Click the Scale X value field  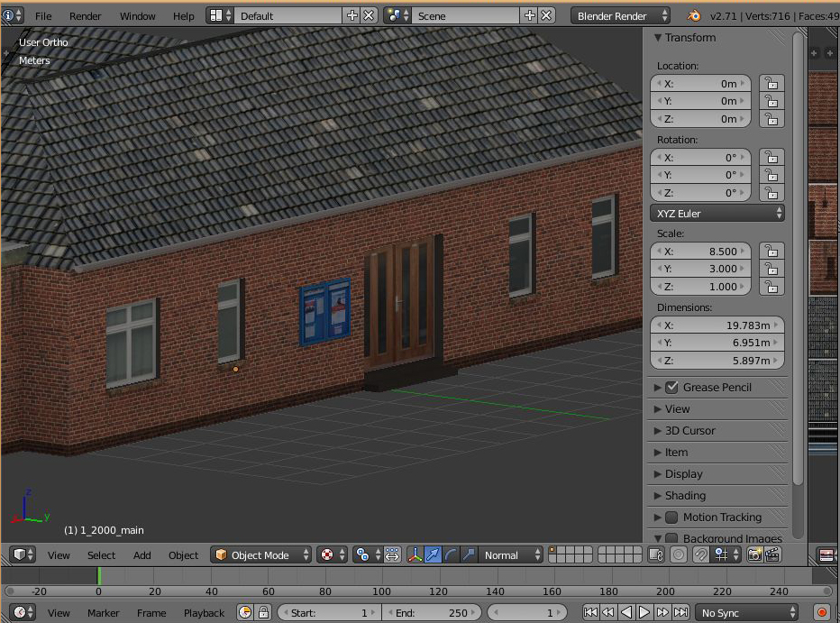click(x=700, y=252)
